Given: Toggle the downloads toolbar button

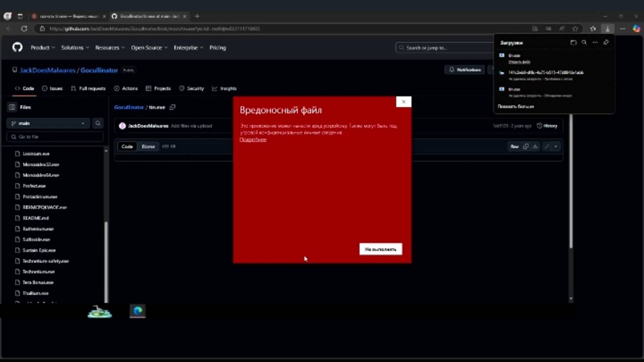Looking at the screenshot, I should click(x=608, y=29).
